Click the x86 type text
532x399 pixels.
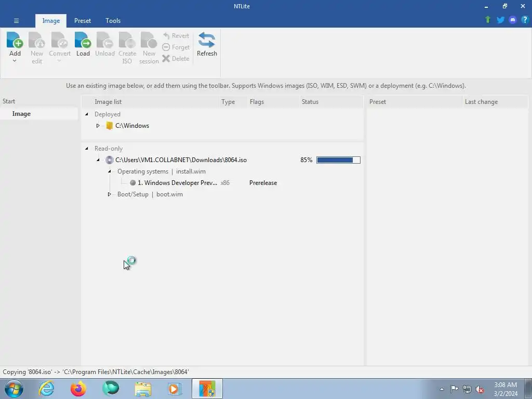pyautogui.click(x=225, y=182)
